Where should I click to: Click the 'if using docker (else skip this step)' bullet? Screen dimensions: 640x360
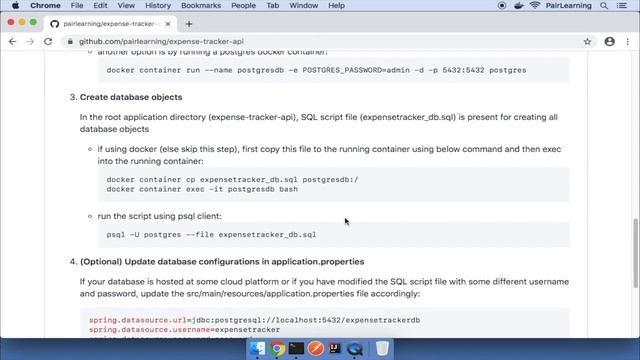click(329, 155)
